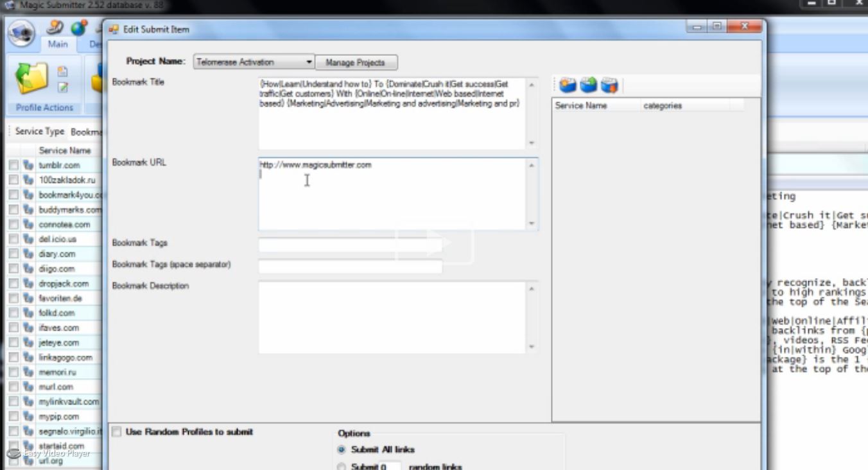Click the Service Name column header in main list
The width and height of the screenshot is (868, 470).
click(65, 150)
